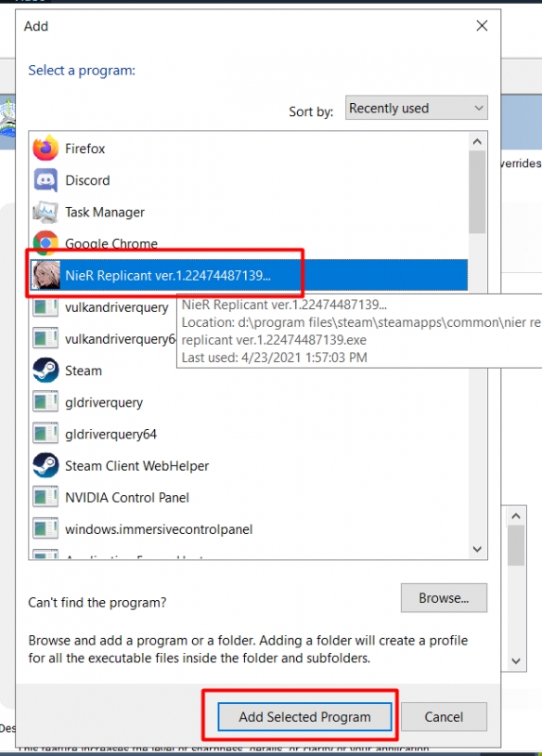542x756 pixels.
Task: Click the Discord app icon
Action: 45,180
